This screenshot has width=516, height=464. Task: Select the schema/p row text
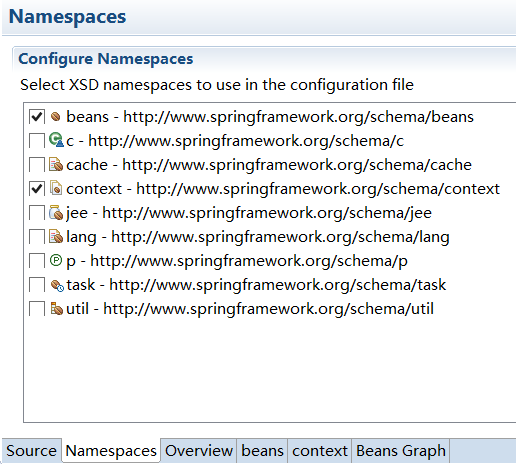[x=237, y=261]
